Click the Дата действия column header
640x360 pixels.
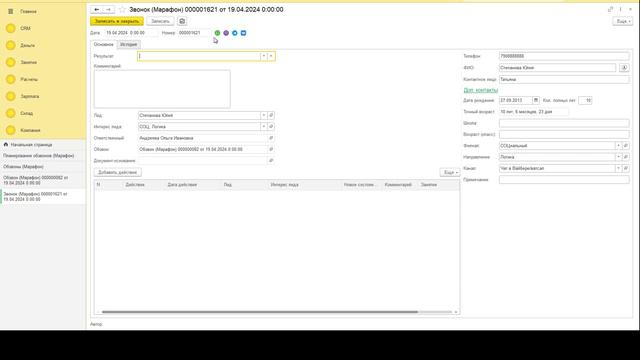point(182,185)
